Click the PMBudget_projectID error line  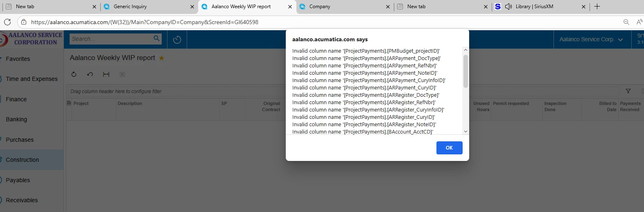point(366,51)
